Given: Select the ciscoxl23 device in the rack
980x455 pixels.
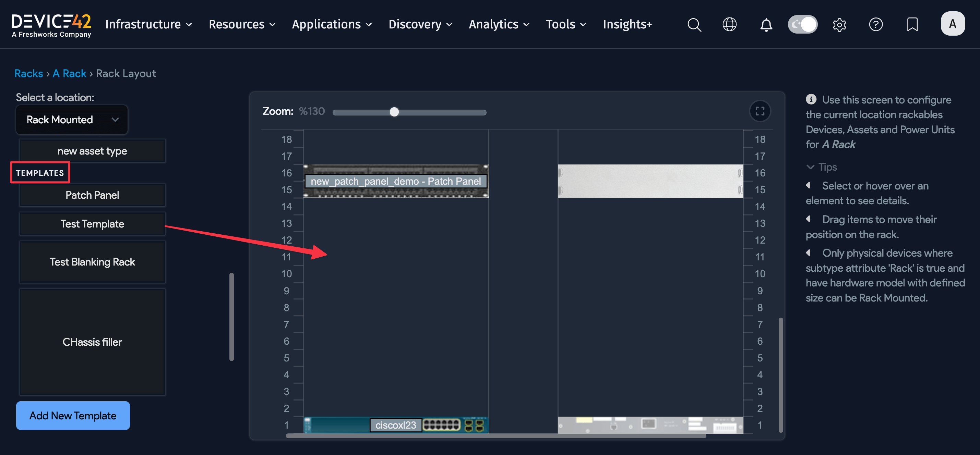Looking at the screenshot, I should [x=396, y=425].
